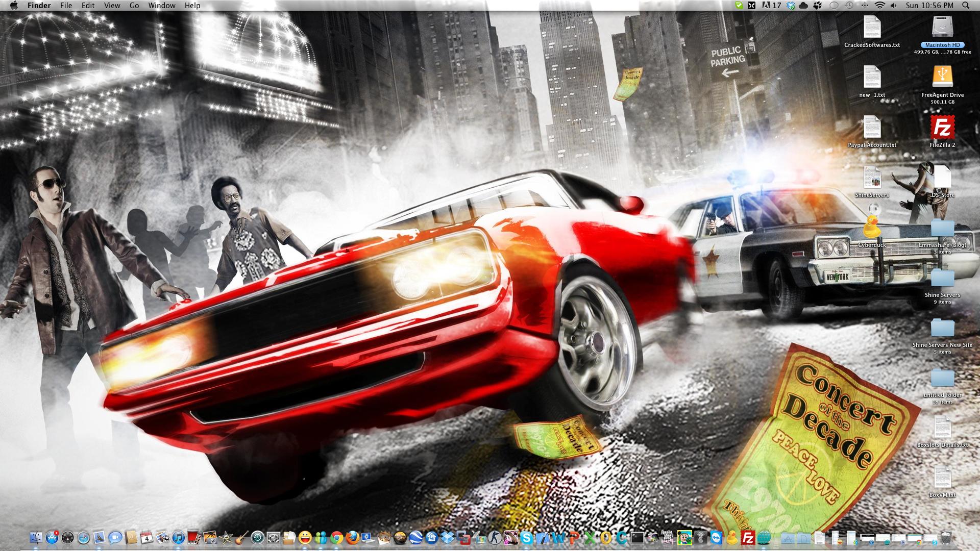Open the Trash in the dock

[946, 537]
